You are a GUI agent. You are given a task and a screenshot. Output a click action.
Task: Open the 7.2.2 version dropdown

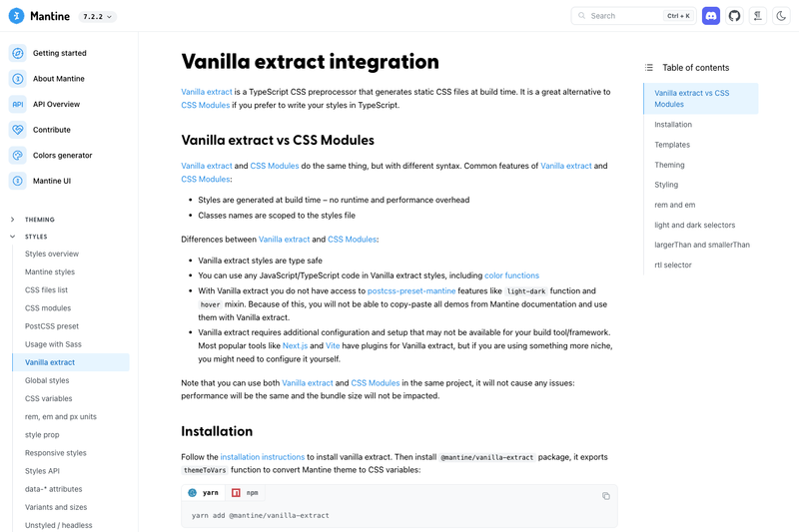coord(97,16)
